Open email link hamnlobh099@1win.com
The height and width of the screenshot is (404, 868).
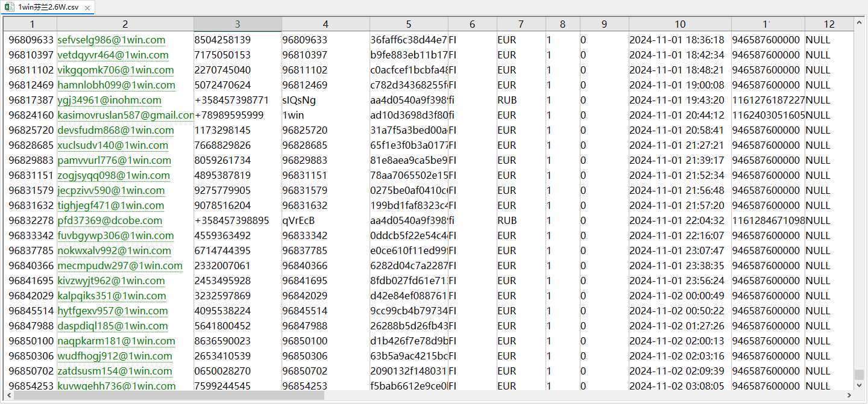pyautogui.click(x=116, y=85)
